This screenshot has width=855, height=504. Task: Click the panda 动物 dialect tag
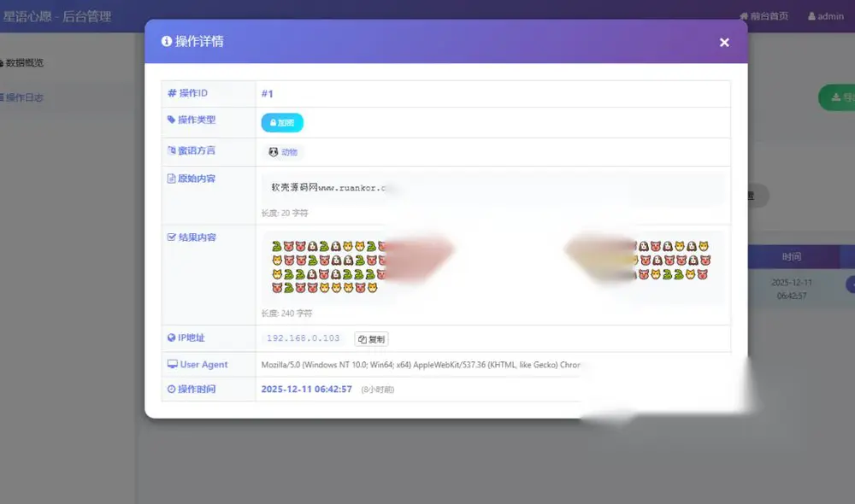[x=283, y=152]
